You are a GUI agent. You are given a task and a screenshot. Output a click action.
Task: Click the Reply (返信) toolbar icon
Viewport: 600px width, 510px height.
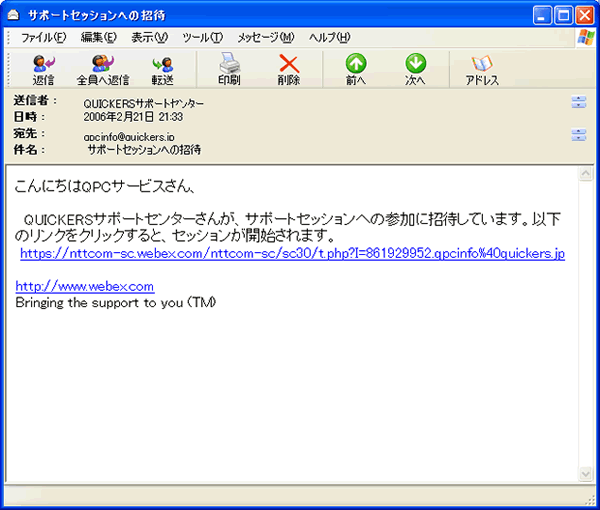pos(44,70)
